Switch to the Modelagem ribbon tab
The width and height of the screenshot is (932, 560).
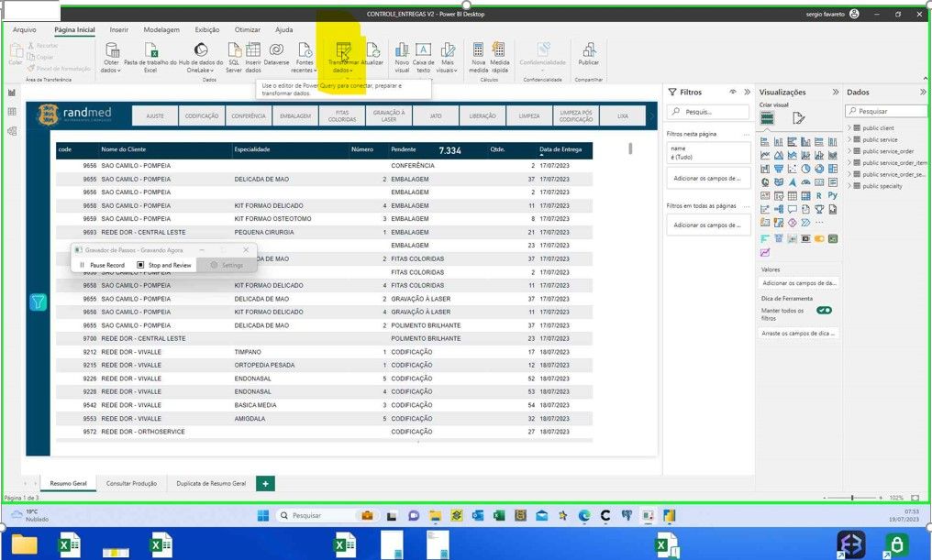[x=161, y=29]
